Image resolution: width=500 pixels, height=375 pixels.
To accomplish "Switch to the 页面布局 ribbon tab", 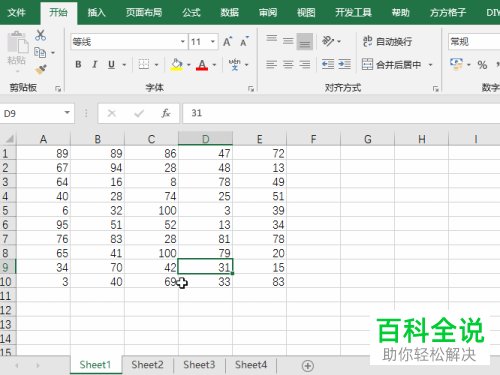I will point(144,13).
